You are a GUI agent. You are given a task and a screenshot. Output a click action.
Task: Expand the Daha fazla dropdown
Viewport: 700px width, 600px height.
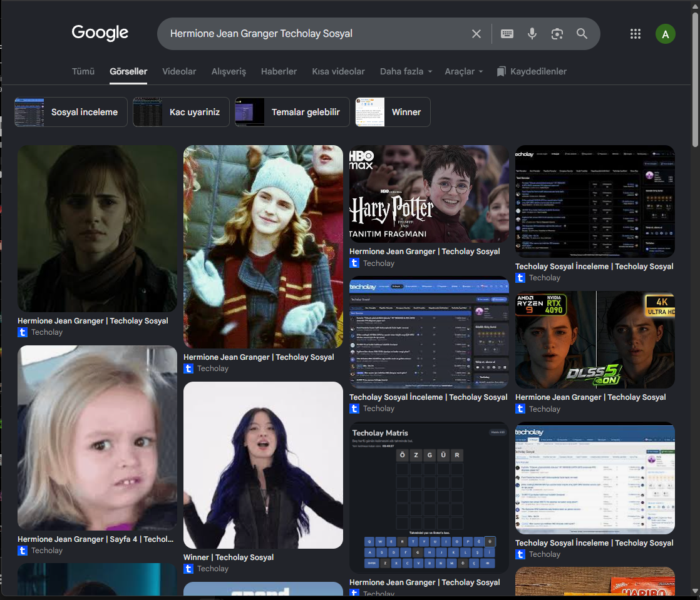pos(406,71)
